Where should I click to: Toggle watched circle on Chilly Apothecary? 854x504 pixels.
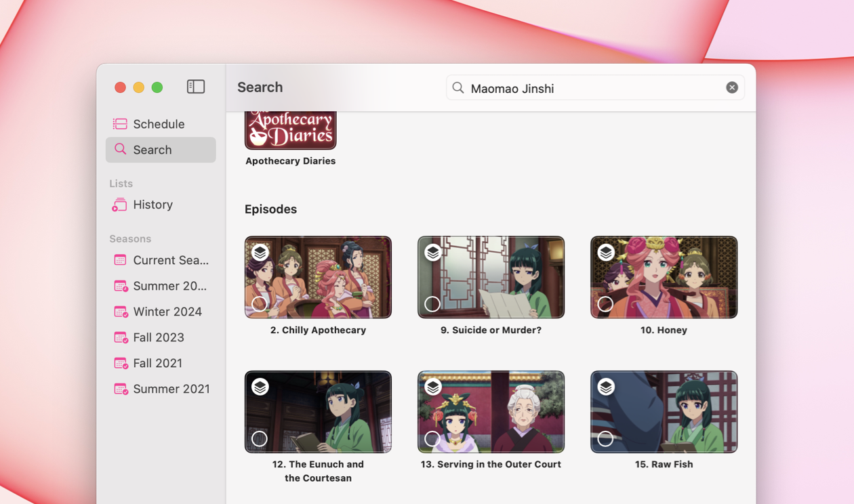tap(259, 304)
